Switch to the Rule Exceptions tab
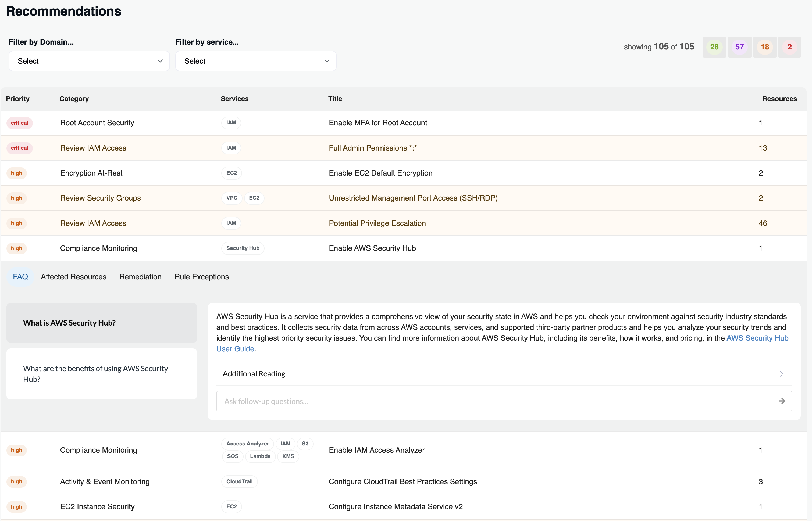Image resolution: width=812 pixels, height=521 pixels. pyautogui.click(x=202, y=277)
